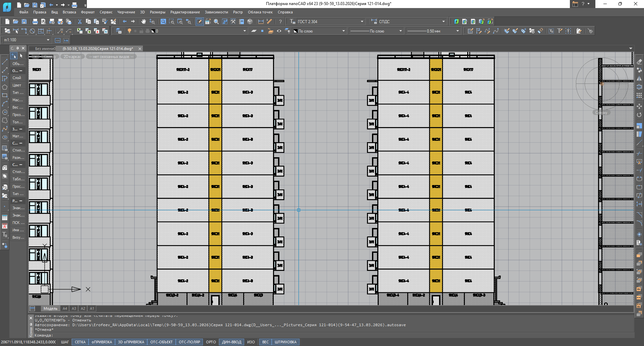Click the first 1:N scale button
Image resolution: width=644 pixels, height=346 pixels.
pos(58,40)
